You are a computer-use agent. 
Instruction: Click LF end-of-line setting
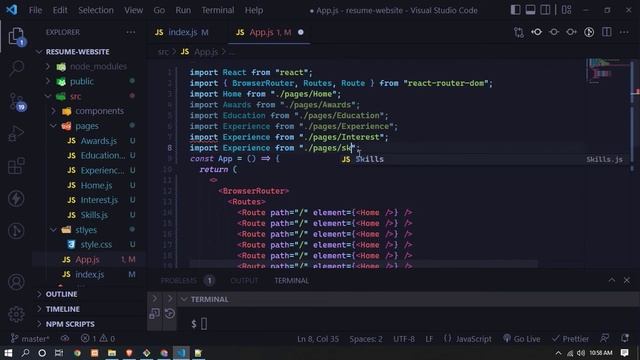[x=429, y=339]
